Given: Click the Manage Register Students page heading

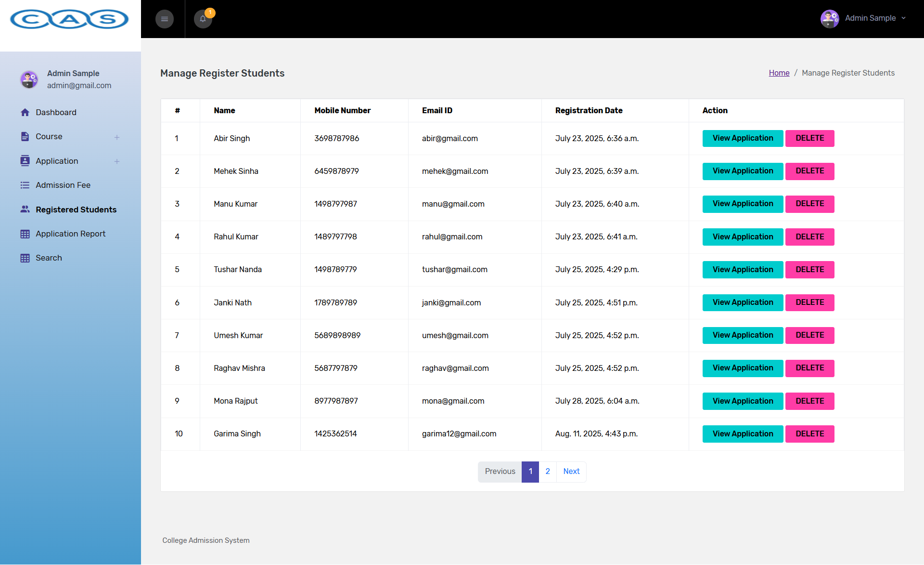Looking at the screenshot, I should coord(222,73).
